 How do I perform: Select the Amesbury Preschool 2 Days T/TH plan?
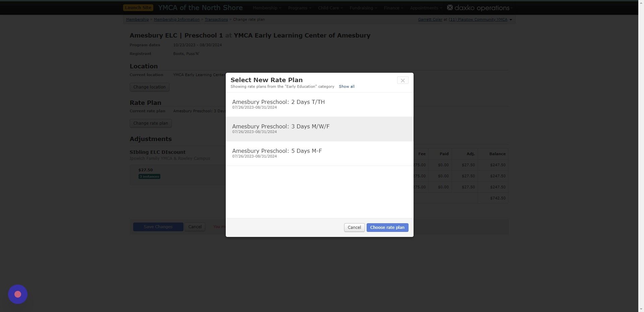coord(278,104)
